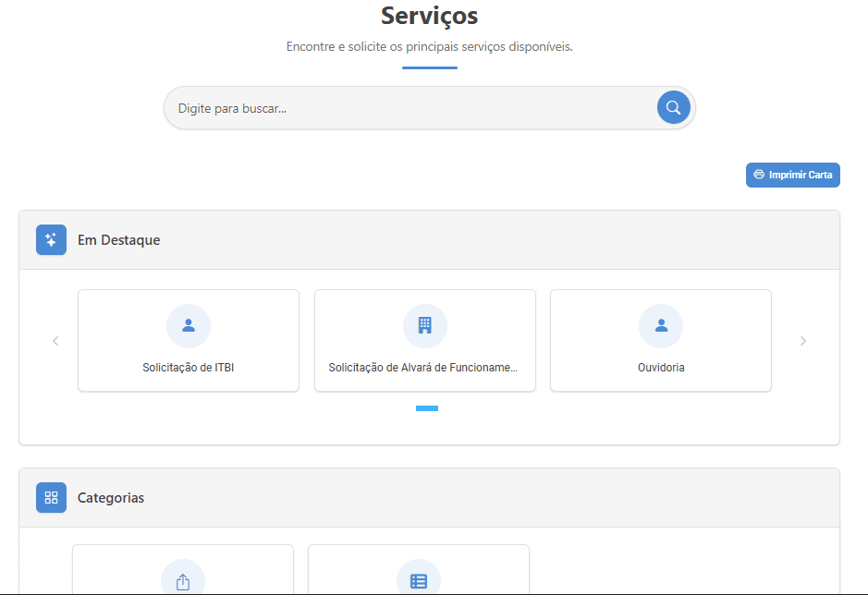The width and height of the screenshot is (868, 595).
Task: Advance the carousel with the right chevron
Action: click(802, 341)
